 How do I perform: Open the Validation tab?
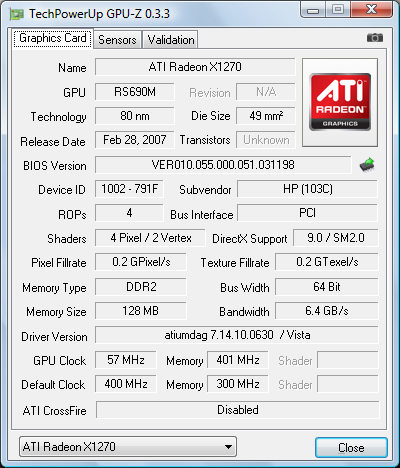(171, 40)
